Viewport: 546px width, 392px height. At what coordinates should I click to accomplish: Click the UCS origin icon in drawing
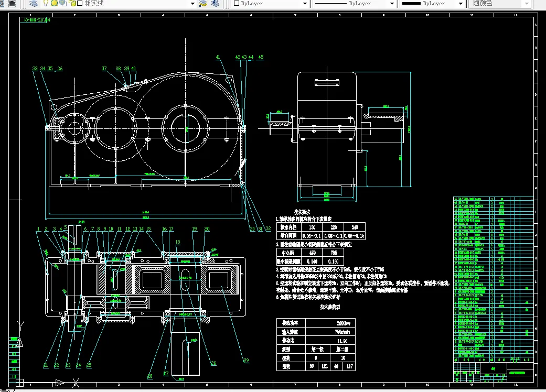[x=19, y=383]
